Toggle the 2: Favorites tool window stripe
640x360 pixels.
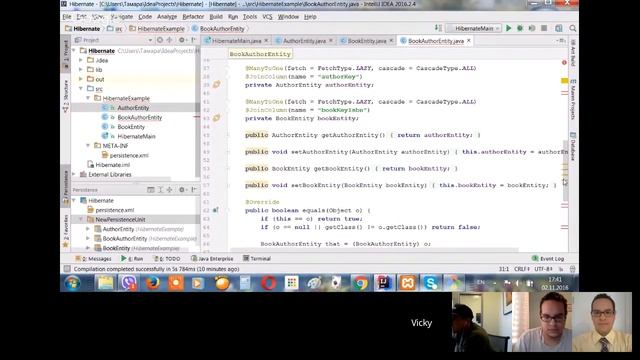[x=66, y=231]
